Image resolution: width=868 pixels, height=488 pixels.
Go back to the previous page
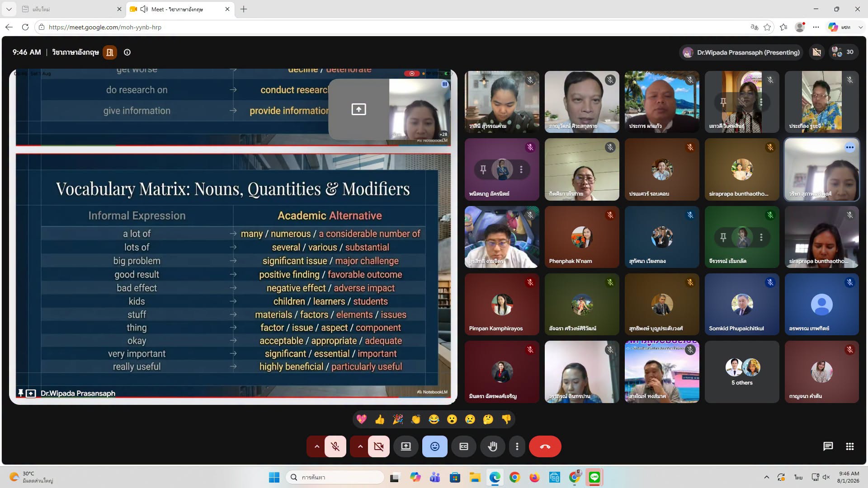(x=9, y=27)
